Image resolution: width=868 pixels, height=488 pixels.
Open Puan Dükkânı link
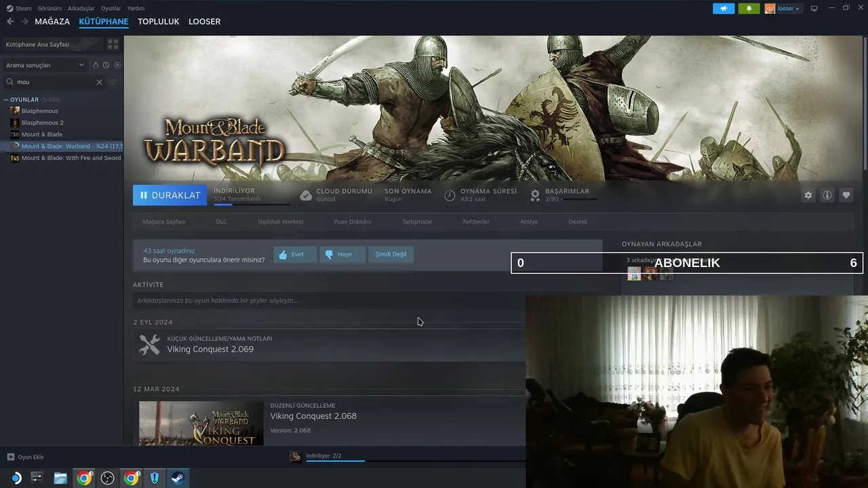coord(353,222)
